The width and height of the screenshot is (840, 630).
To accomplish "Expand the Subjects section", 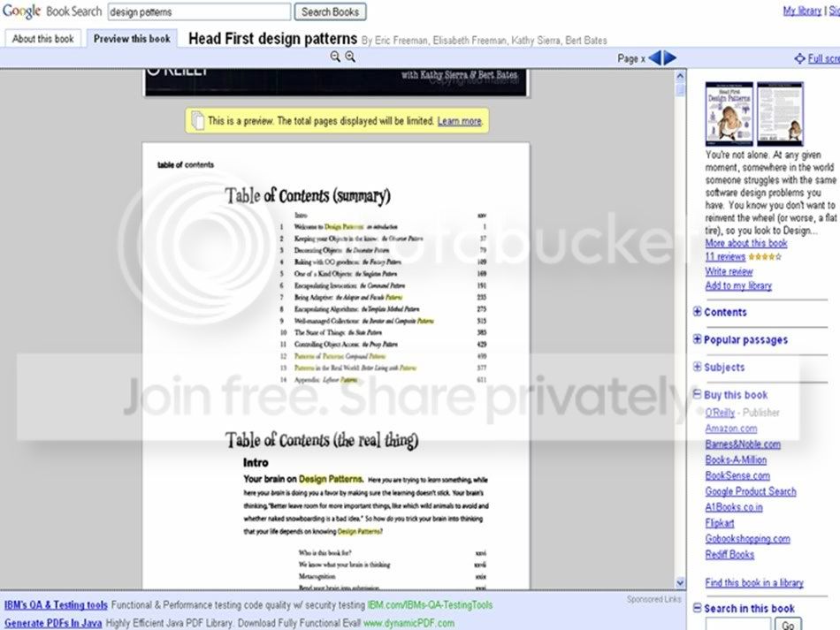I will click(697, 367).
